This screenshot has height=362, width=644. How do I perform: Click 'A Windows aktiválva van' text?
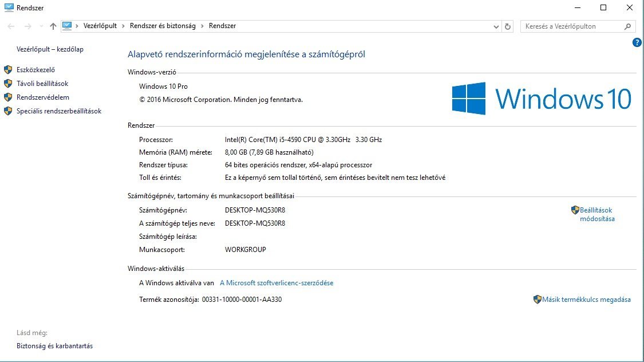176,283
